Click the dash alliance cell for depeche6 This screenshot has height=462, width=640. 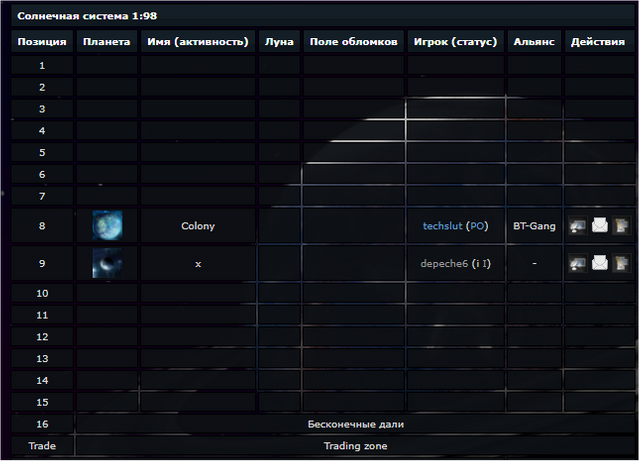534,264
